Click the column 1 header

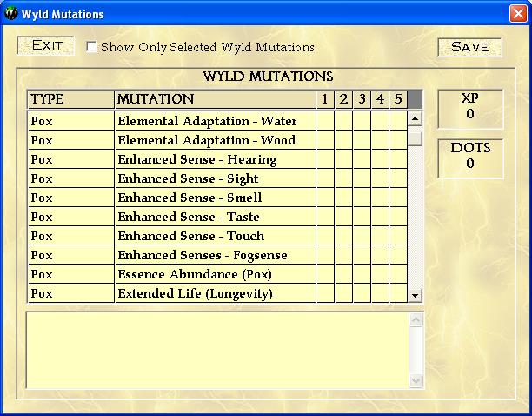pos(325,99)
